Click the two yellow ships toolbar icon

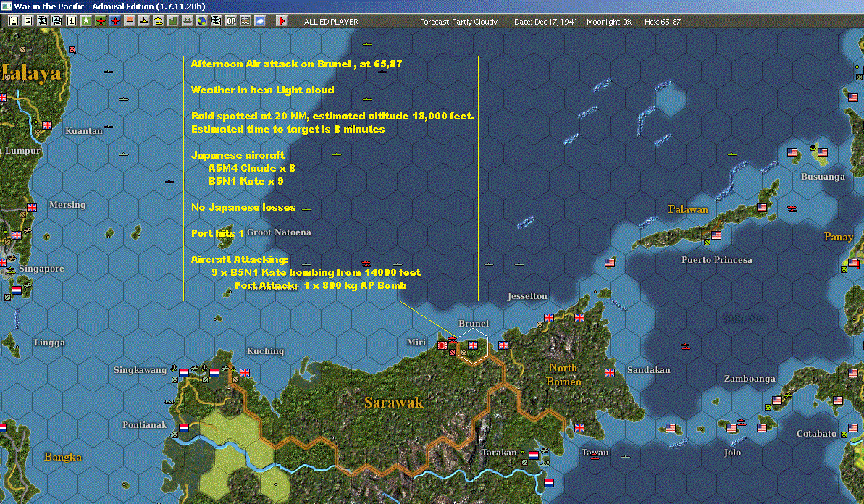(x=159, y=21)
